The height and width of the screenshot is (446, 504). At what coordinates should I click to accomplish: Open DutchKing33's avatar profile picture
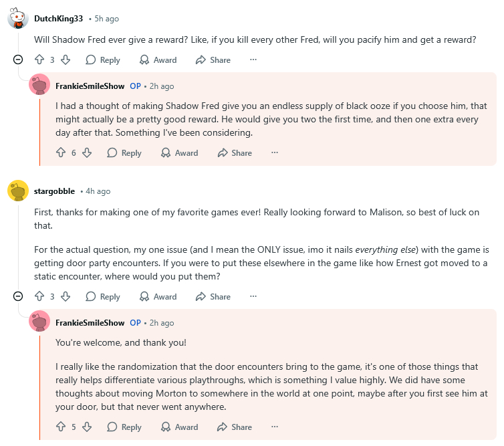(x=17, y=18)
